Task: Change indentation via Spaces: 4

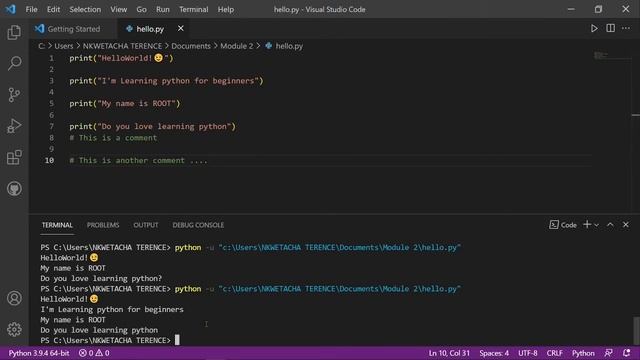Action: [494, 353]
